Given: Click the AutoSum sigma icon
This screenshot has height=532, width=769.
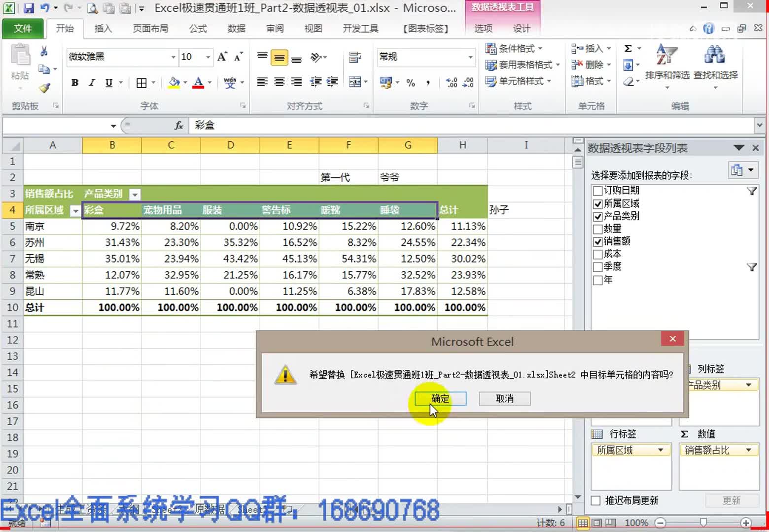Looking at the screenshot, I should [x=628, y=48].
